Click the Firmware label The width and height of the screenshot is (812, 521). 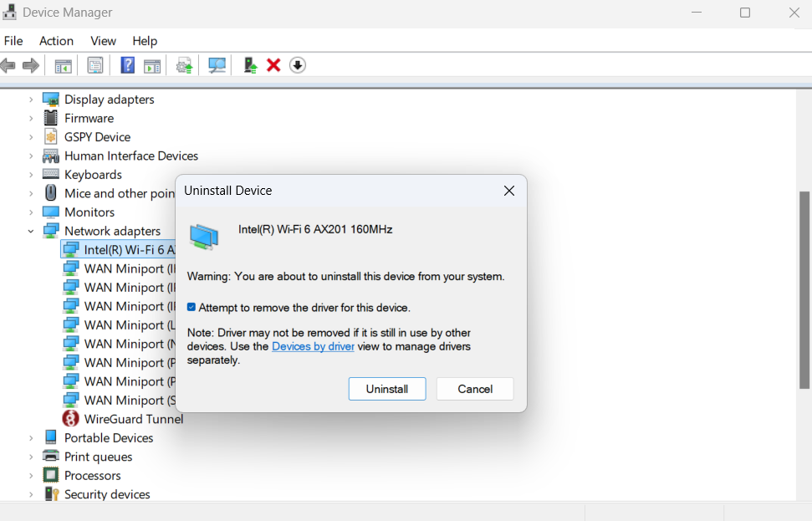coord(89,118)
